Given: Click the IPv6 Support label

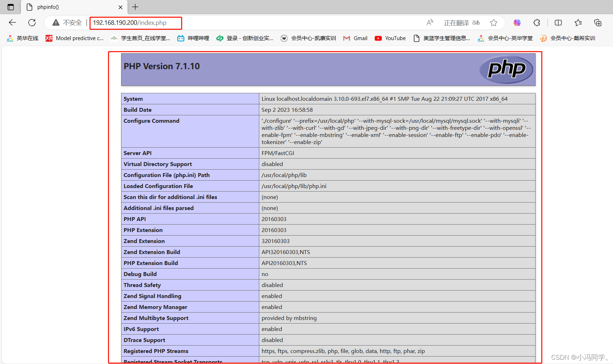Looking at the screenshot, I should [x=141, y=329].
